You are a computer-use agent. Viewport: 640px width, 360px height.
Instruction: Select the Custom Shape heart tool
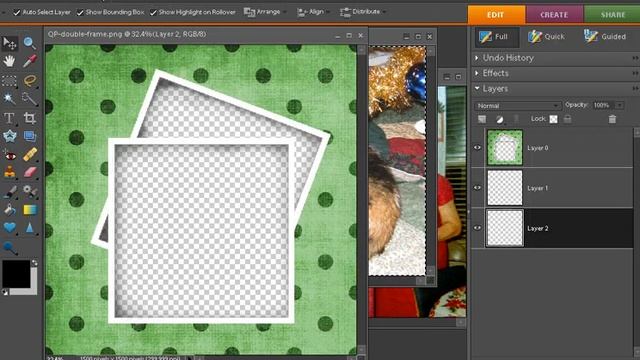(9, 227)
